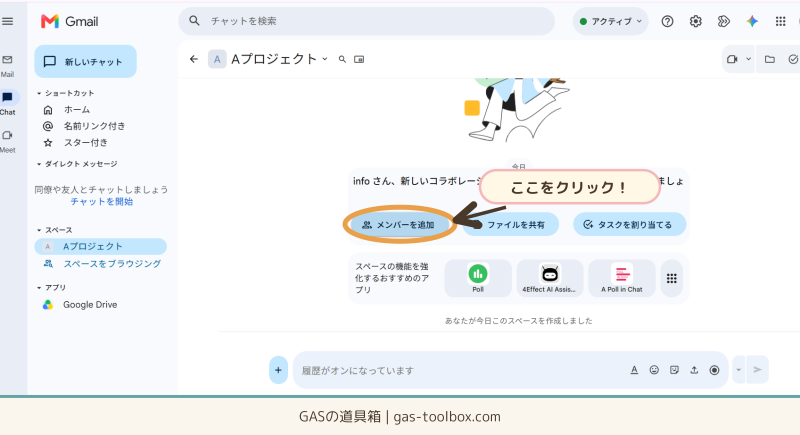Open the emoji picker icon
Image resolution: width=800 pixels, height=435 pixels.
pos(654,370)
